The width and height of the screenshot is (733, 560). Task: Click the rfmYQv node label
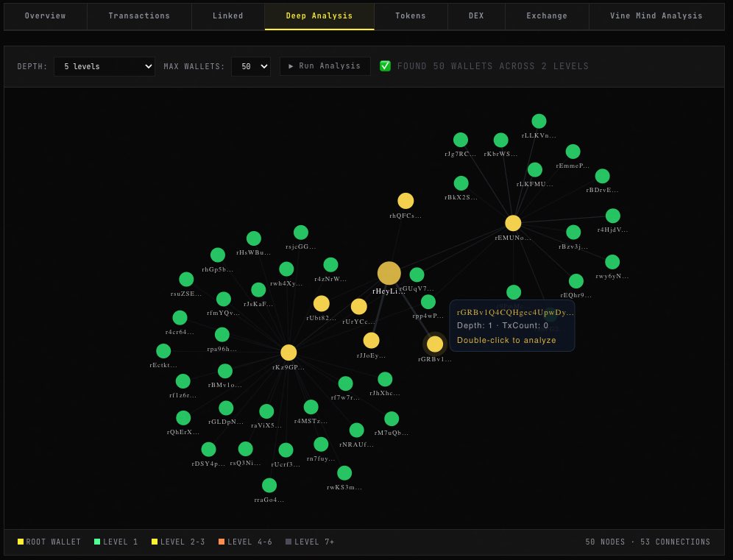(224, 313)
